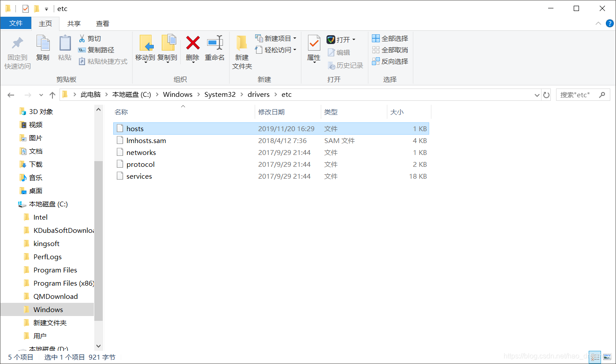Click the Back navigation arrow
The image size is (616, 364).
pyautogui.click(x=11, y=95)
